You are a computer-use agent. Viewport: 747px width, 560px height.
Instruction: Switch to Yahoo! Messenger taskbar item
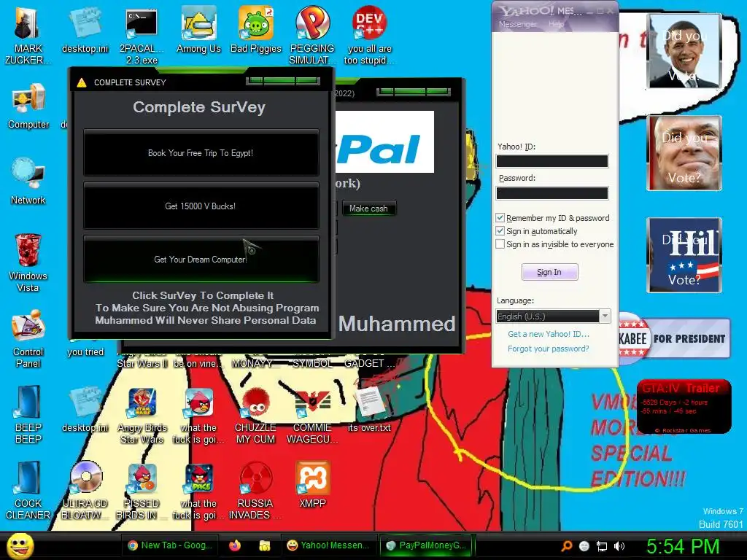tap(328, 545)
